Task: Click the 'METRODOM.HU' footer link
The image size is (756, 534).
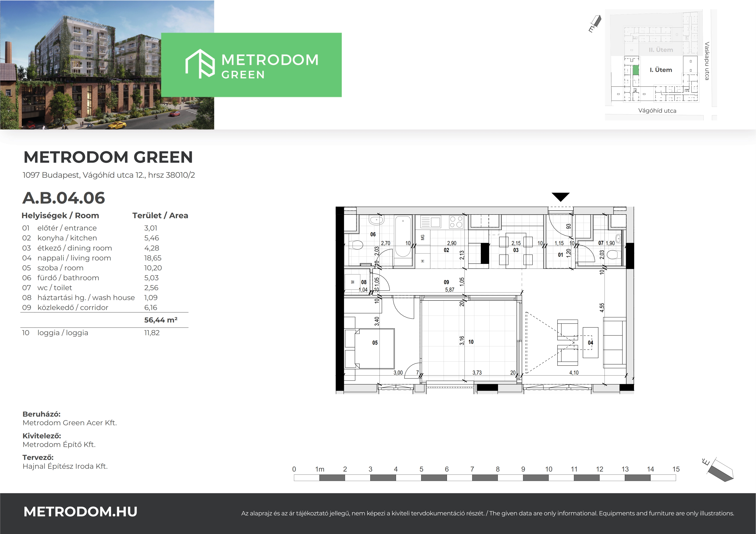Action: tap(81, 512)
